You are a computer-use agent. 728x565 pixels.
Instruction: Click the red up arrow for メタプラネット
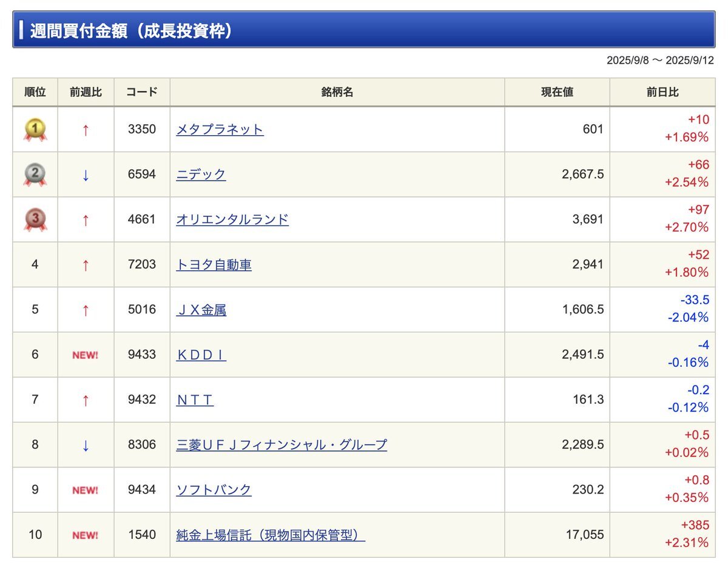(x=86, y=130)
